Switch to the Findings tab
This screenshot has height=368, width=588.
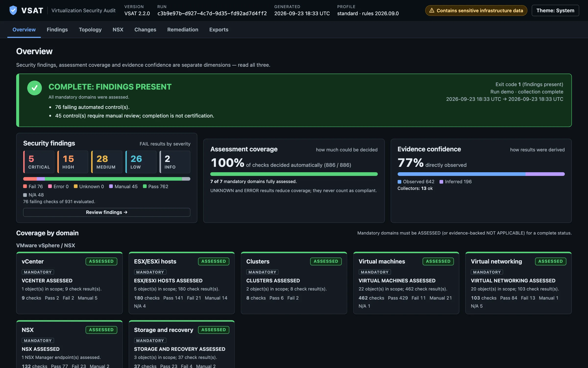coord(57,29)
